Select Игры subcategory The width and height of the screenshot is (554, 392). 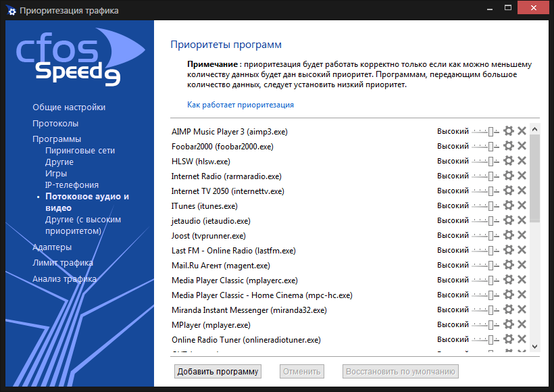[56, 174]
